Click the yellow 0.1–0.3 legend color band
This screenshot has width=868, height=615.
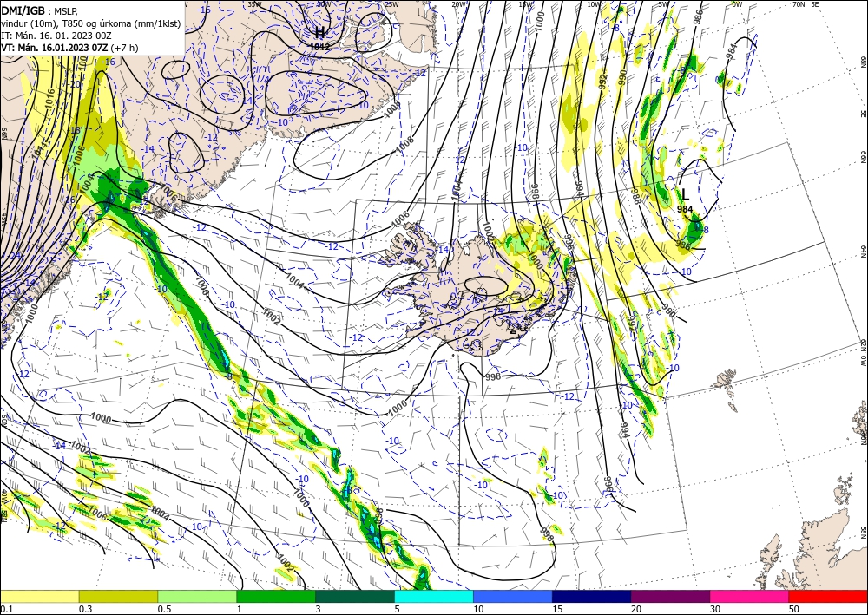39,596
